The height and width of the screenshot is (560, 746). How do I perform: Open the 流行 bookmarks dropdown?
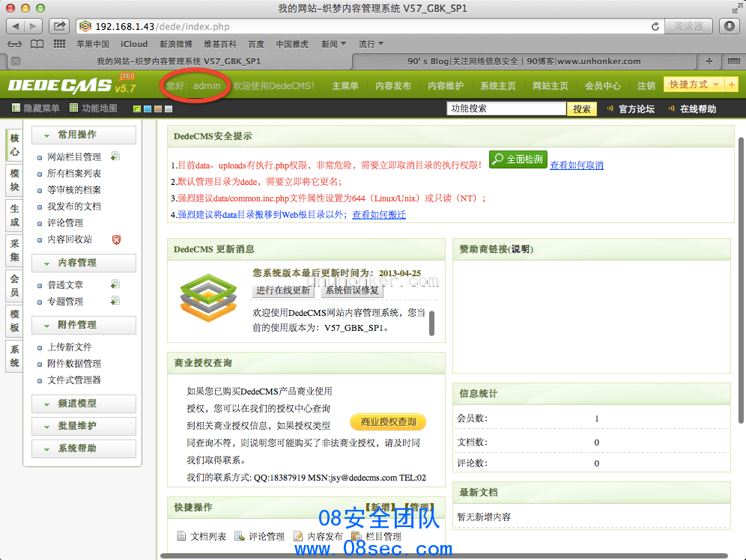371,44
